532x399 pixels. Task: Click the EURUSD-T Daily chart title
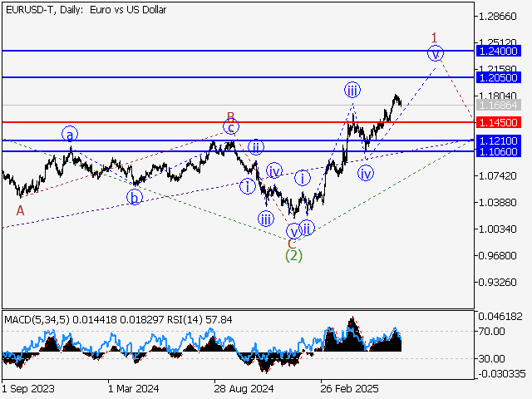point(85,10)
